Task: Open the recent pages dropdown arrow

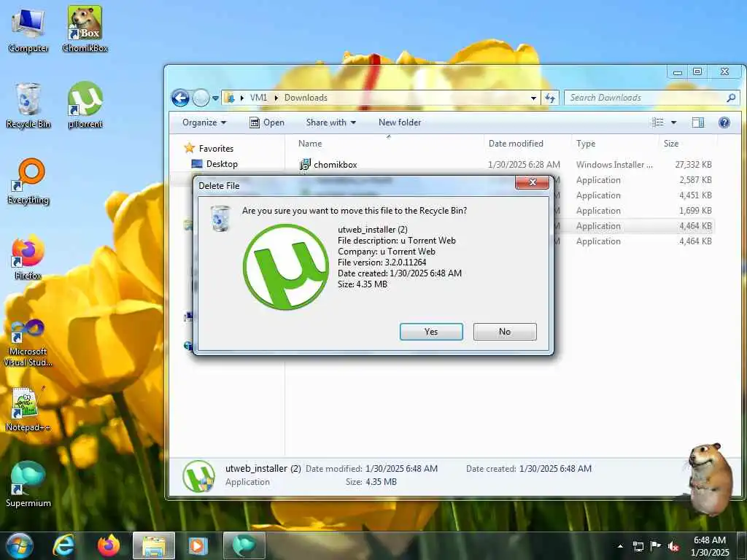Action: click(215, 98)
